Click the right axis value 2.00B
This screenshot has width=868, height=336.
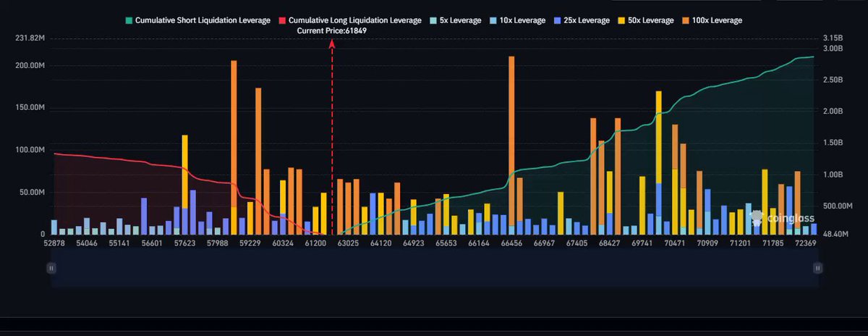(833, 112)
